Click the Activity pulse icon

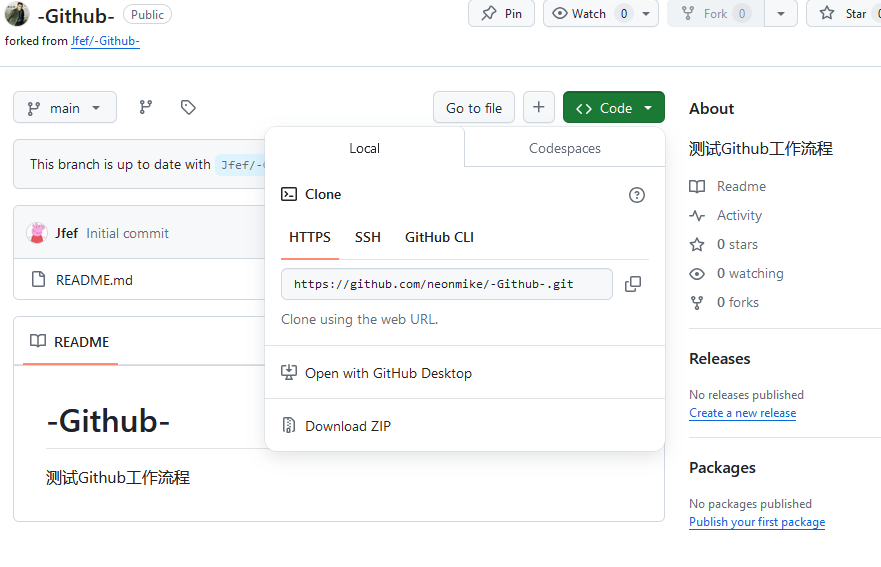click(697, 215)
